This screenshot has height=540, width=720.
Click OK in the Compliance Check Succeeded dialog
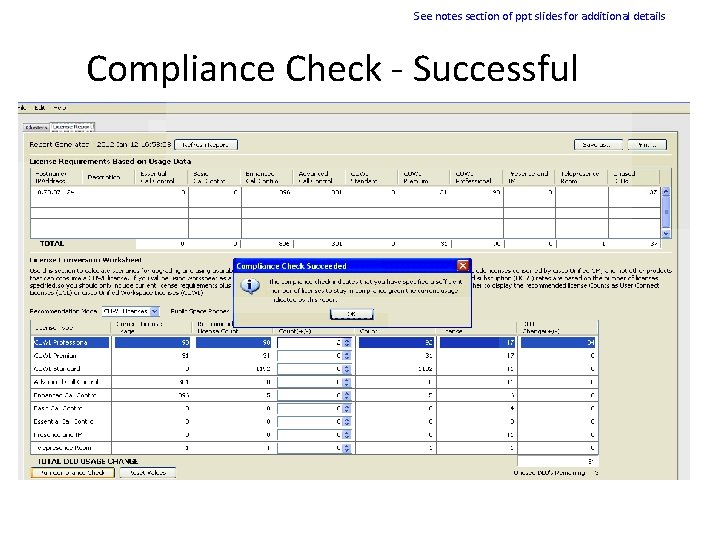click(352, 314)
